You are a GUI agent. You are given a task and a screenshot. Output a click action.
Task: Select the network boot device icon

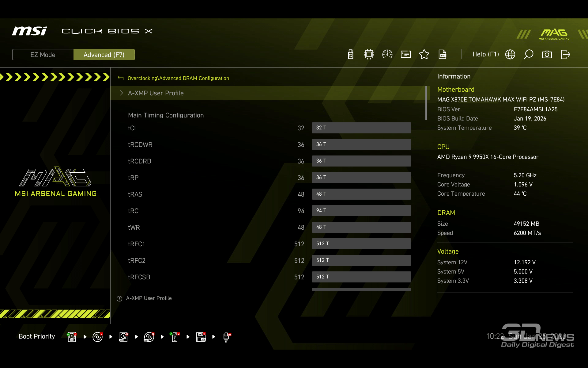click(226, 337)
